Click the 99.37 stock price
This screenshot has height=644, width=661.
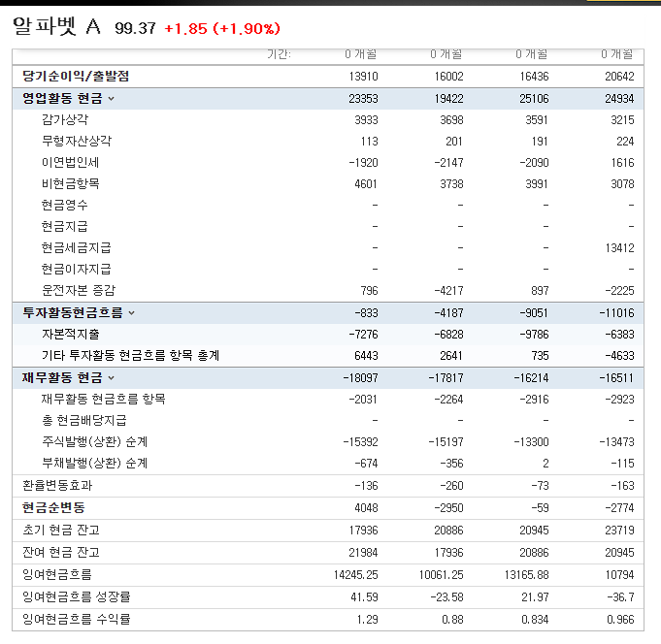(135, 29)
